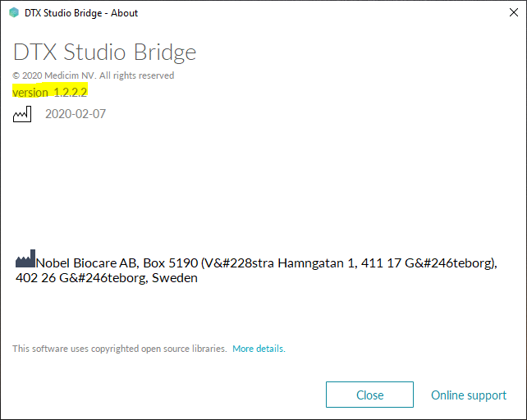Click the manufacturer icon beside Nobel Biocare
The image size is (527, 420).
[25, 262]
